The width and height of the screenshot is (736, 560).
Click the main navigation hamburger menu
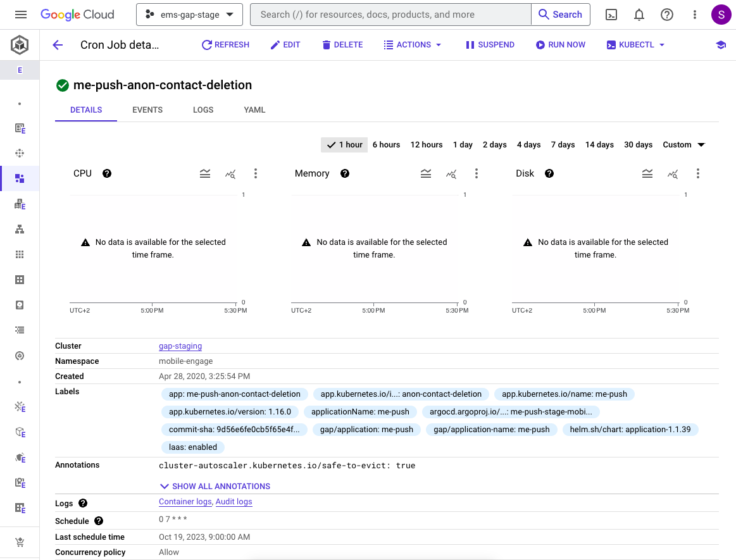click(x=21, y=14)
